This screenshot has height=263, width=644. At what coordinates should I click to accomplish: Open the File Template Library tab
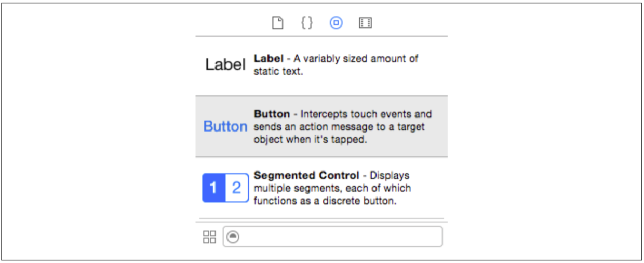point(278,23)
